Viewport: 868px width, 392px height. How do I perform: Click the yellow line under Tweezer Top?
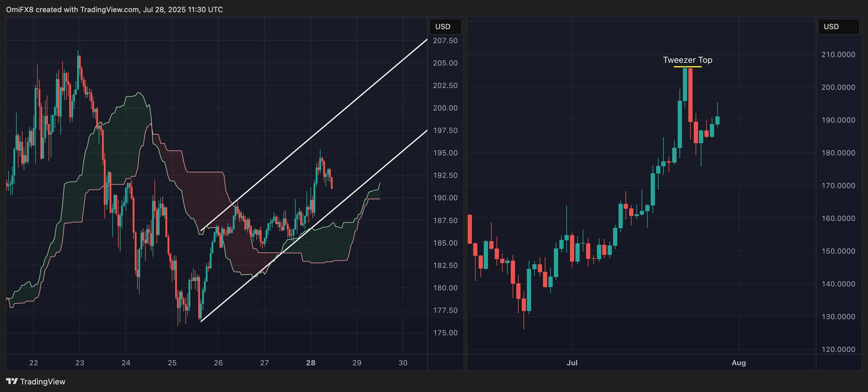(x=687, y=67)
